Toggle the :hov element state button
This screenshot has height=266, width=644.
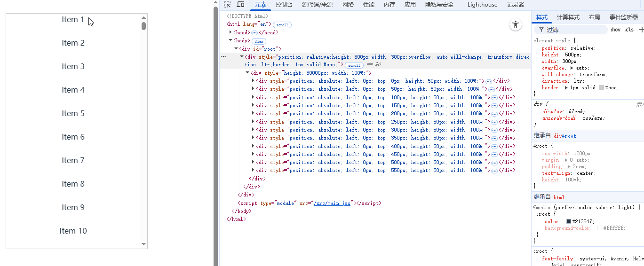615,30
